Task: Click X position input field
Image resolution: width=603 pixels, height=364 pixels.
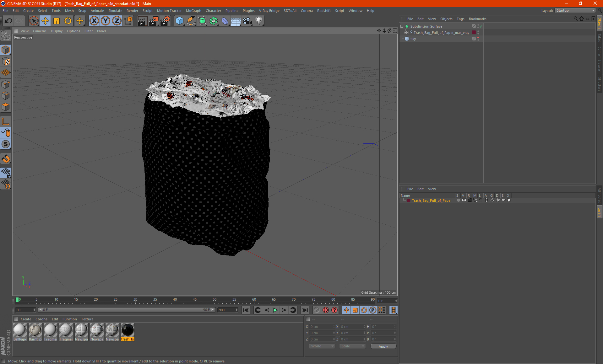Action: pyautogui.click(x=322, y=327)
